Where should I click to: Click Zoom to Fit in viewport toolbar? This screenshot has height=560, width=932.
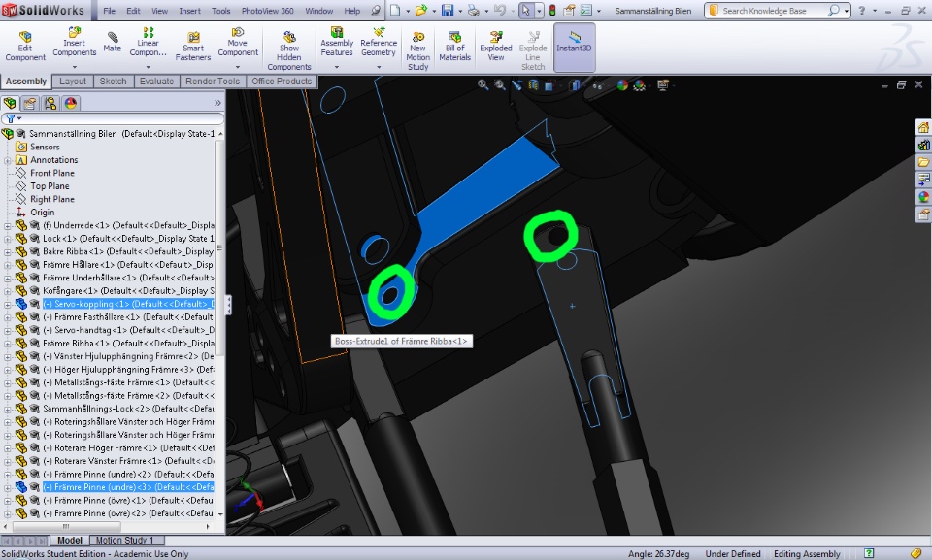click(483, 85)
